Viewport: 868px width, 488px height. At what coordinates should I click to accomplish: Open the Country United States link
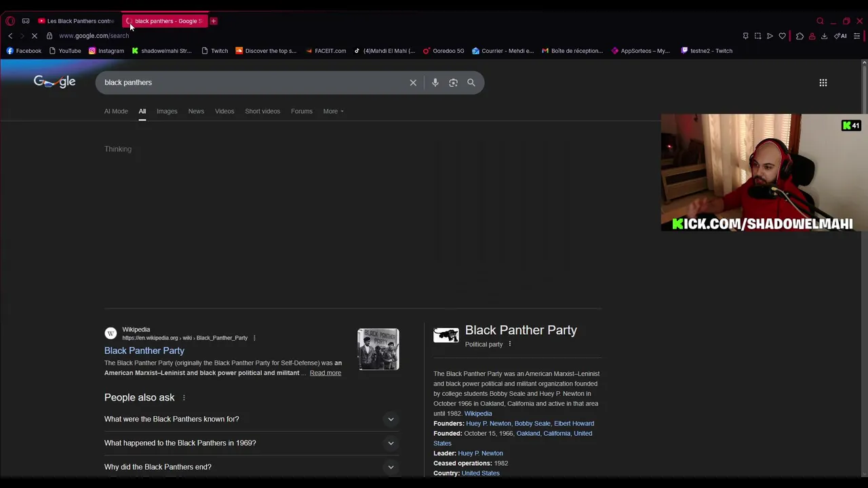point(481,473)
